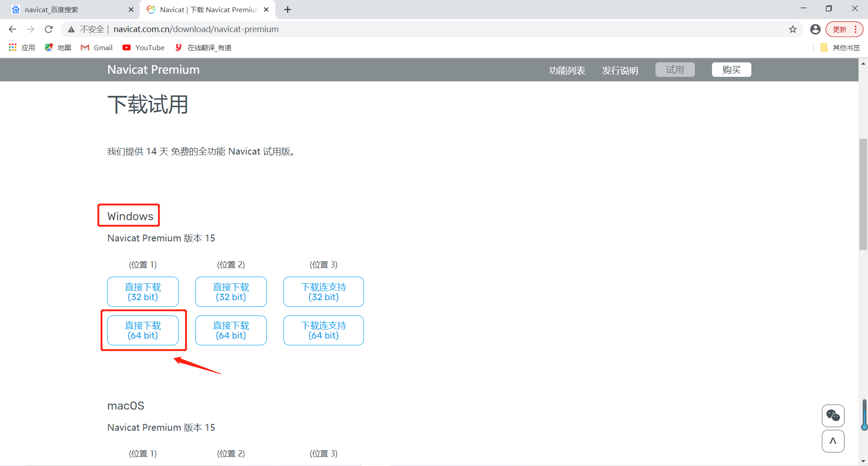Download Windows 64 bit from 位置 2
Viewport: 868px width, 466px height.
click(231, 330)
